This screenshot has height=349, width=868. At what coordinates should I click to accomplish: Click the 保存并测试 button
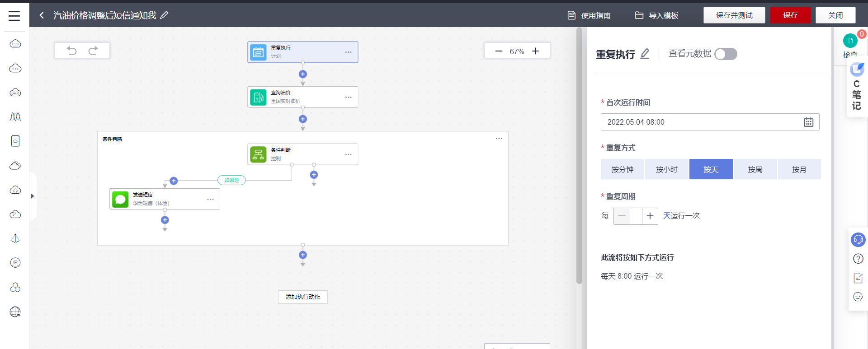click(x=734, y=15)
